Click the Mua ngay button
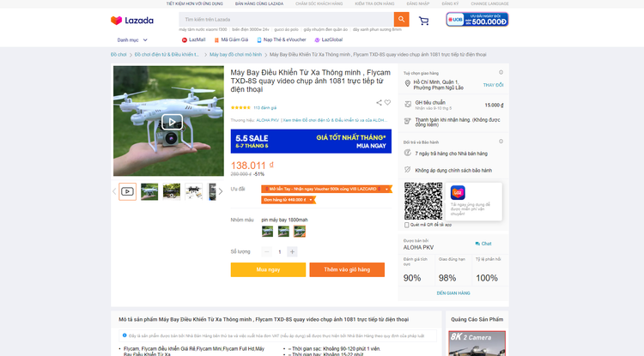The width and height of the screenshot is (644, 356). (268, 269)
